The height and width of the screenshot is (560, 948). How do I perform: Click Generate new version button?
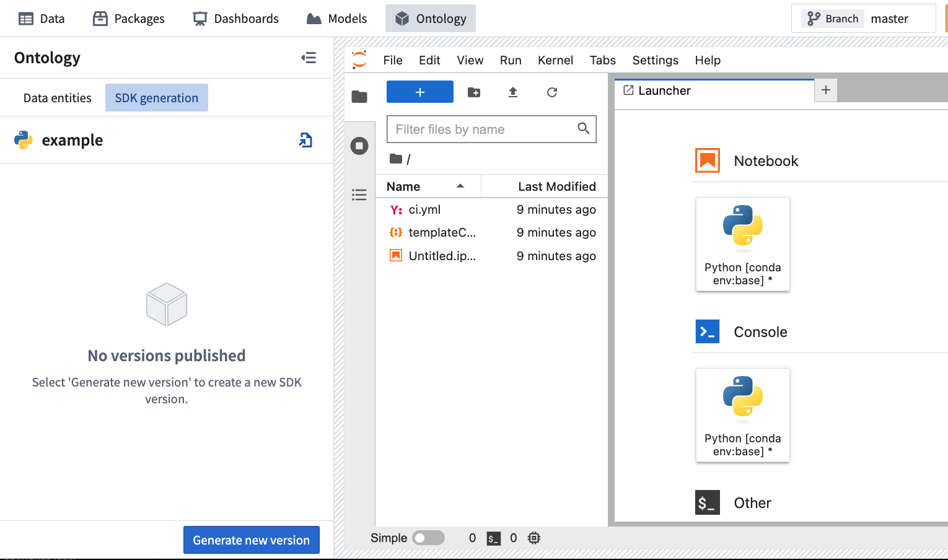pyautogui.click(x=252, y=540)
